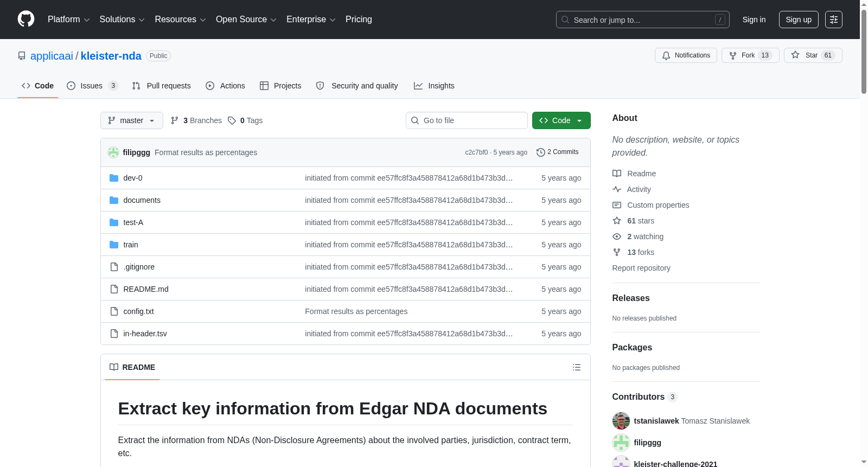Click the Notifications button
The width and height of the screenshot is (868, 467).
tap(686, 55)
